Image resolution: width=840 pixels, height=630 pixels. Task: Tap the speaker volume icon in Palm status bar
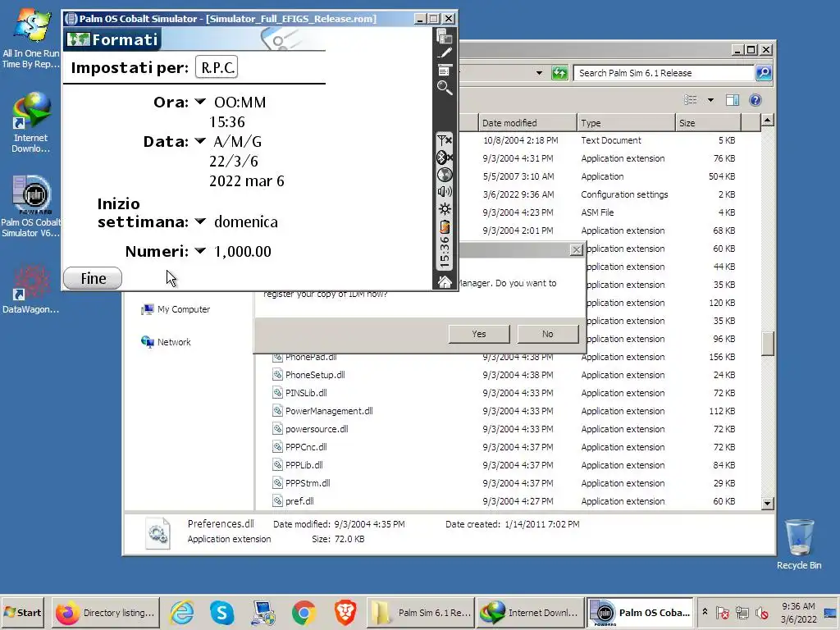[x=444, y=192]
